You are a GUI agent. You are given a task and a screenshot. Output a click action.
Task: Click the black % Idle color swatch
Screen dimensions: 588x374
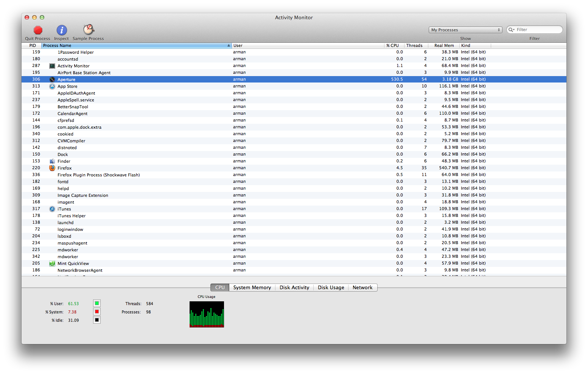click(x=97, y=320)
